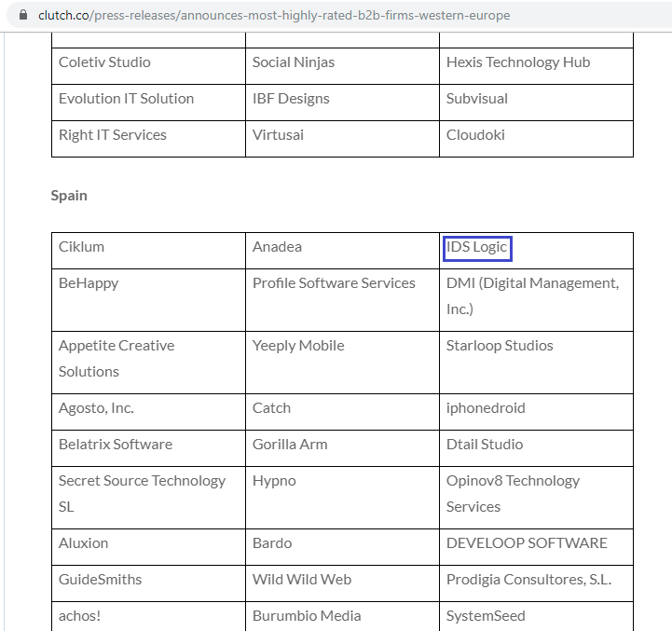Click Appetite Creative Solutions cell
672x631 pixels.
point(148,363)
